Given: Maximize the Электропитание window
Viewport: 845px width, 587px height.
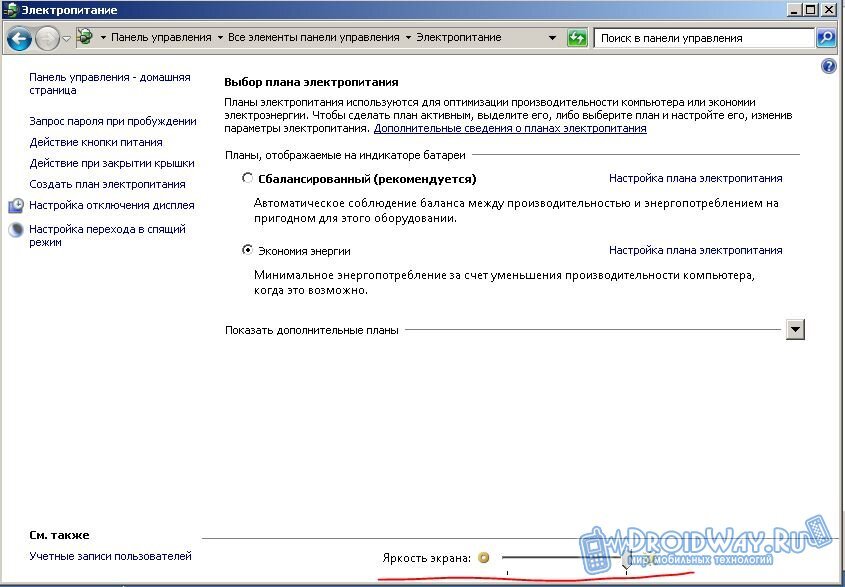Looking at the screenshot, I should pyautogui.click(x=811, y=10).
